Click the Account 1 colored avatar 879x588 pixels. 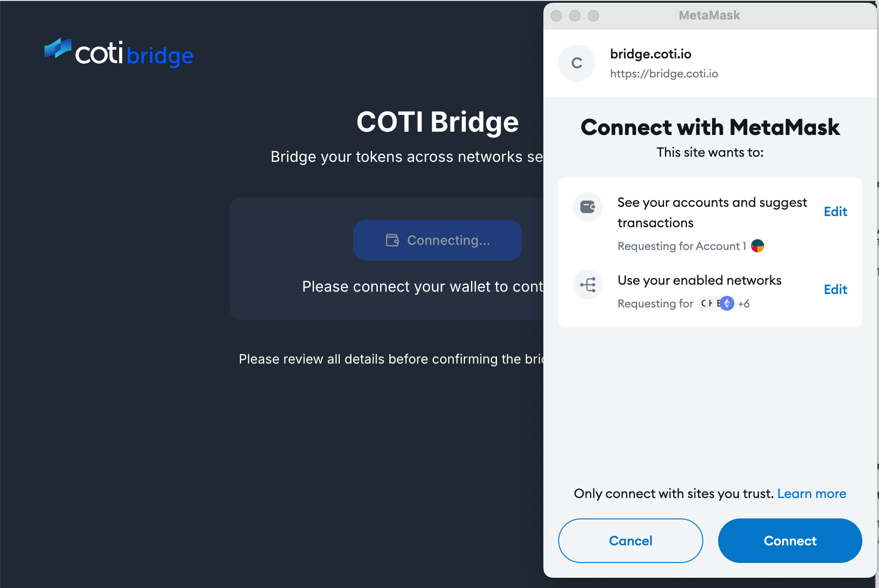click(x=758, y=246)
